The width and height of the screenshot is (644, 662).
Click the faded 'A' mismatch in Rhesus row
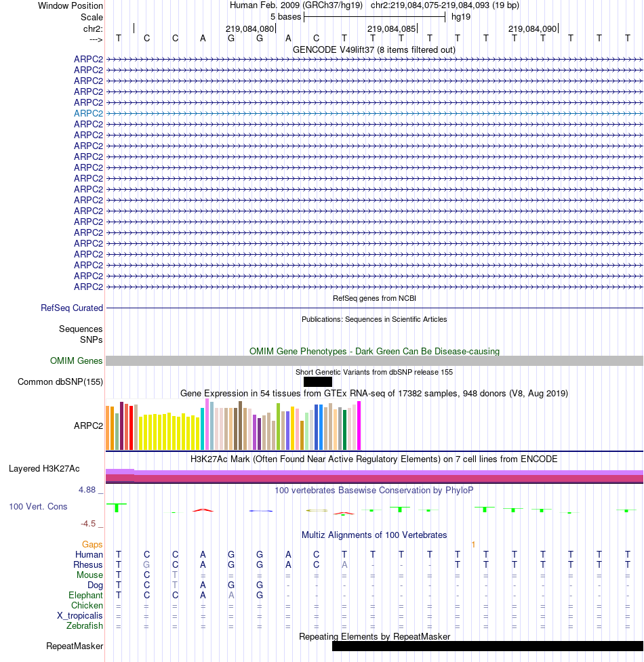(344, 564)
